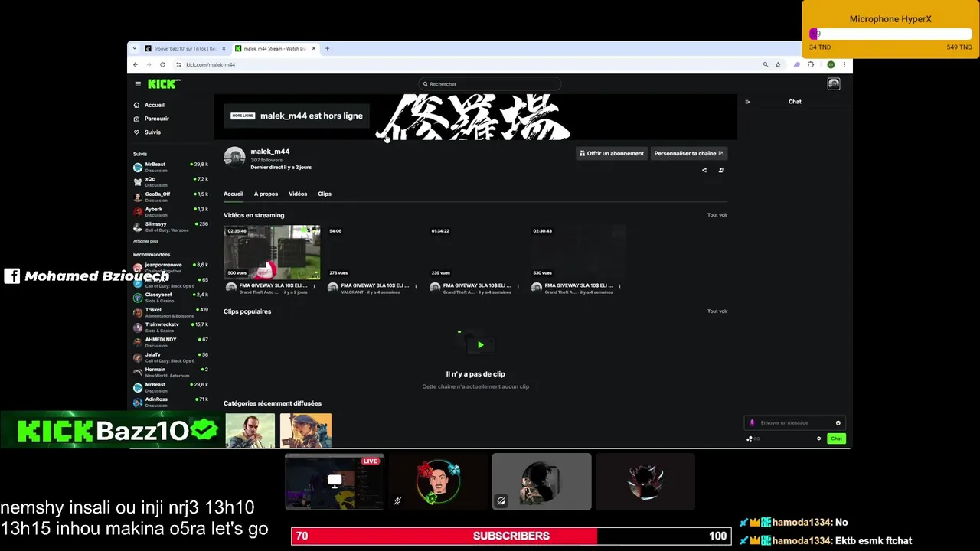Open AdinRoss recommended channel

[x=171, y=402]
